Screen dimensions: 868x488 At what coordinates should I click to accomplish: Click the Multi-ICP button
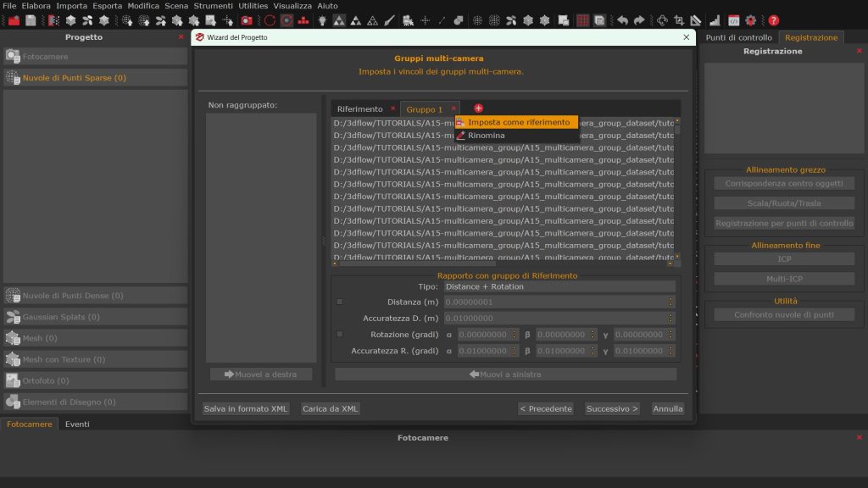pos(784,279)
